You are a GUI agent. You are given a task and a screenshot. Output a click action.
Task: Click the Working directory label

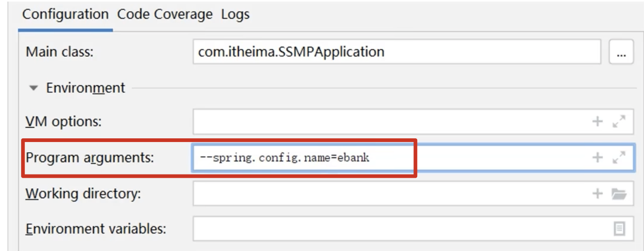pos(83,194)
